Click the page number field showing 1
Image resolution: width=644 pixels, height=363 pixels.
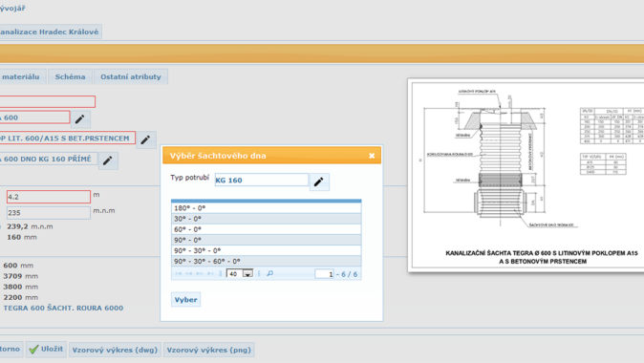tap(324, 274)
